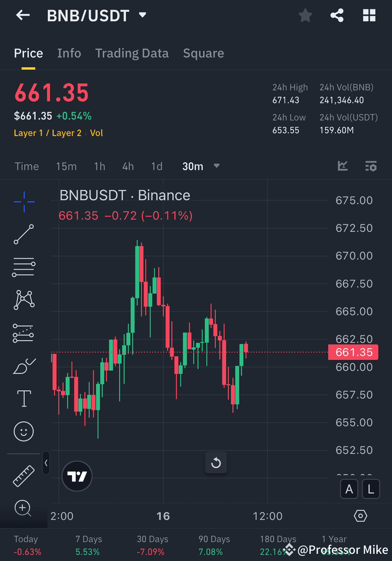The width and height of the screenshot is (392, 561).
Task: Select the crosshair cursor tool
Action: [23, 201]
